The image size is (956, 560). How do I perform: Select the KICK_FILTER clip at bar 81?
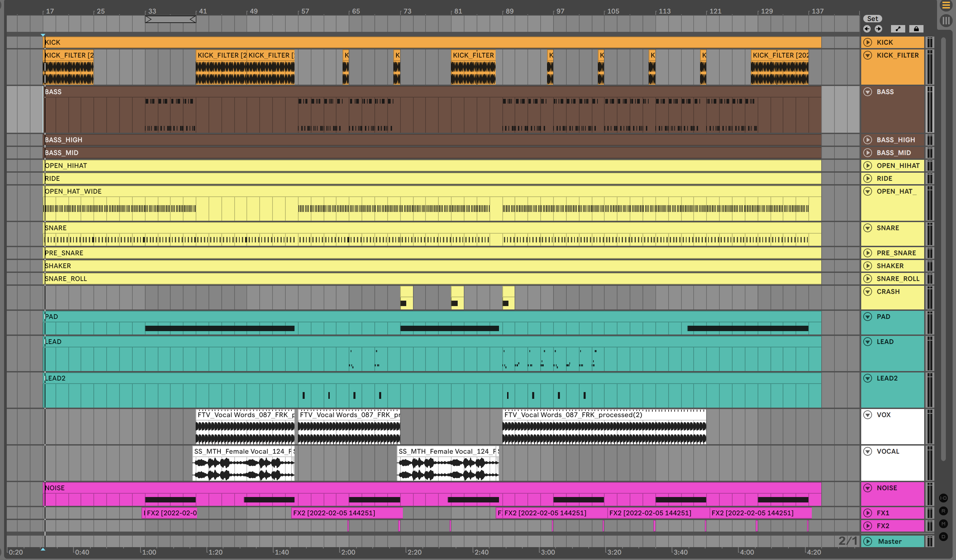click(x=473, y=67)
